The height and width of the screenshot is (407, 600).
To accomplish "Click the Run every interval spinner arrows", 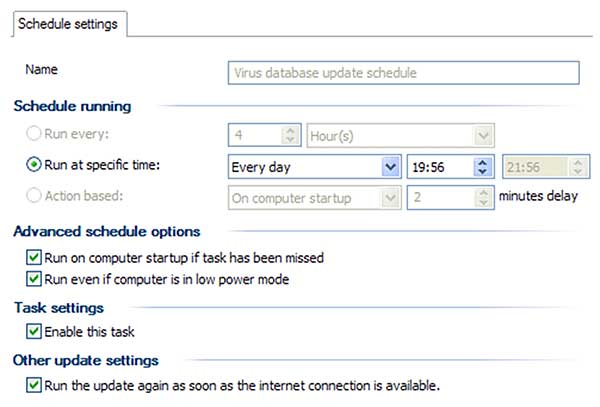I will click(x=291, y=135).
